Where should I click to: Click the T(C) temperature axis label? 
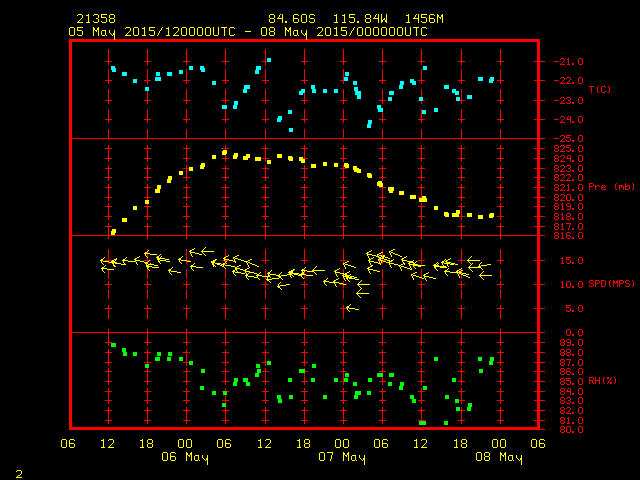tap(600, 89)
